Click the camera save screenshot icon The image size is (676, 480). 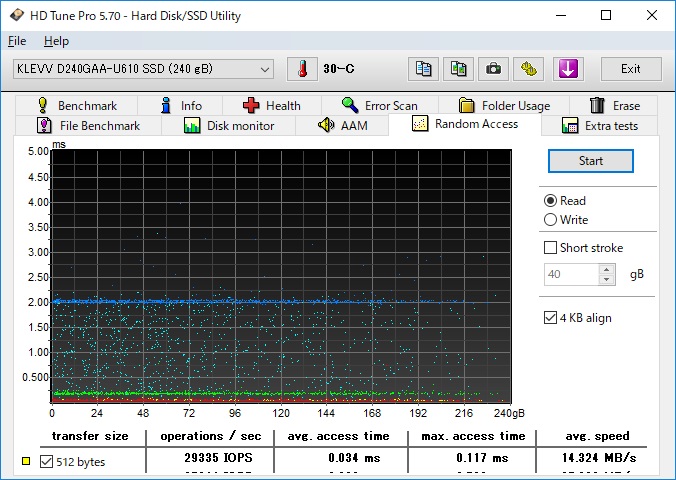(x=493, y=69)
